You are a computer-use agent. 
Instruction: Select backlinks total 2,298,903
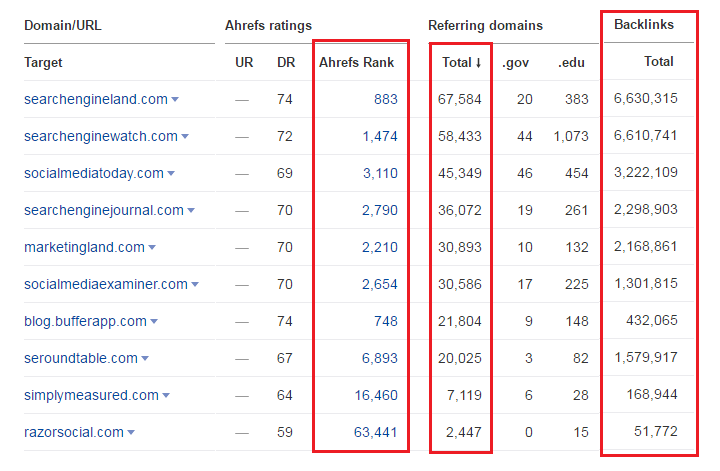coord(646,209)
